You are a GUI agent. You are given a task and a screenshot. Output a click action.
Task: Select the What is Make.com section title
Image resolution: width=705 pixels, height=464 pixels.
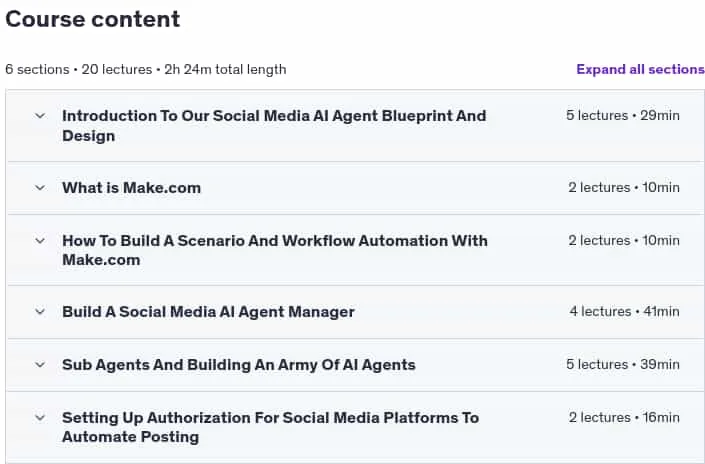click(131, 188)
